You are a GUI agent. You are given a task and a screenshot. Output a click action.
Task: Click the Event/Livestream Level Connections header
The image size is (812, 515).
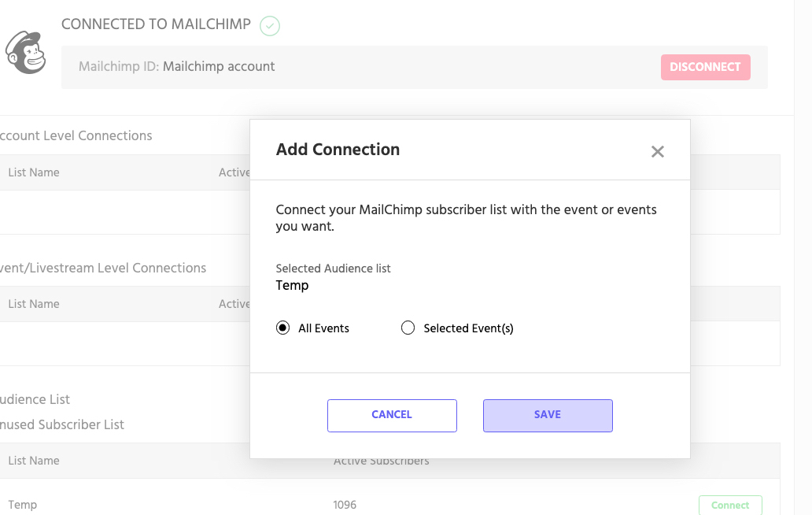tap(103, 267)
